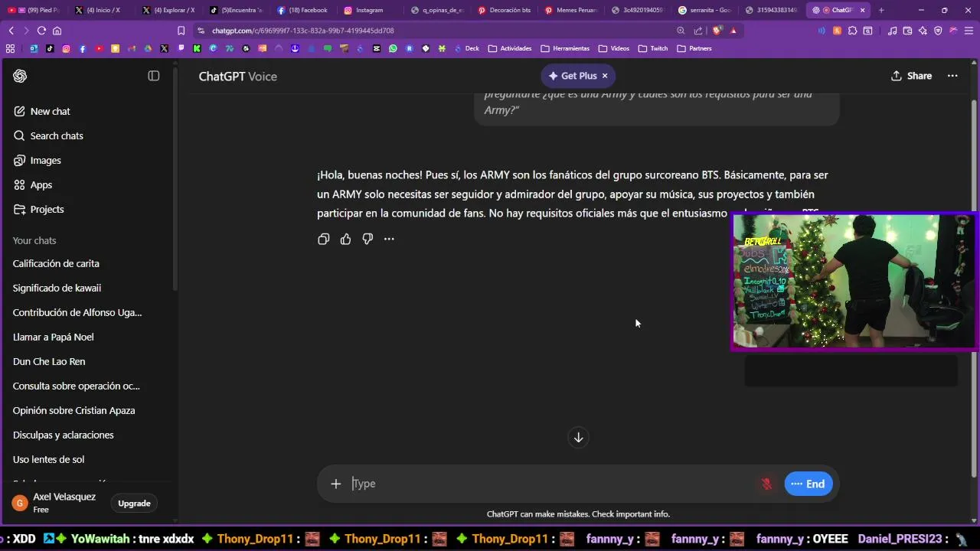The height and width of the screenshot is (551, 980).
Task: Open the Twitch bookmarks folder
Action: [x=653, y=48]
